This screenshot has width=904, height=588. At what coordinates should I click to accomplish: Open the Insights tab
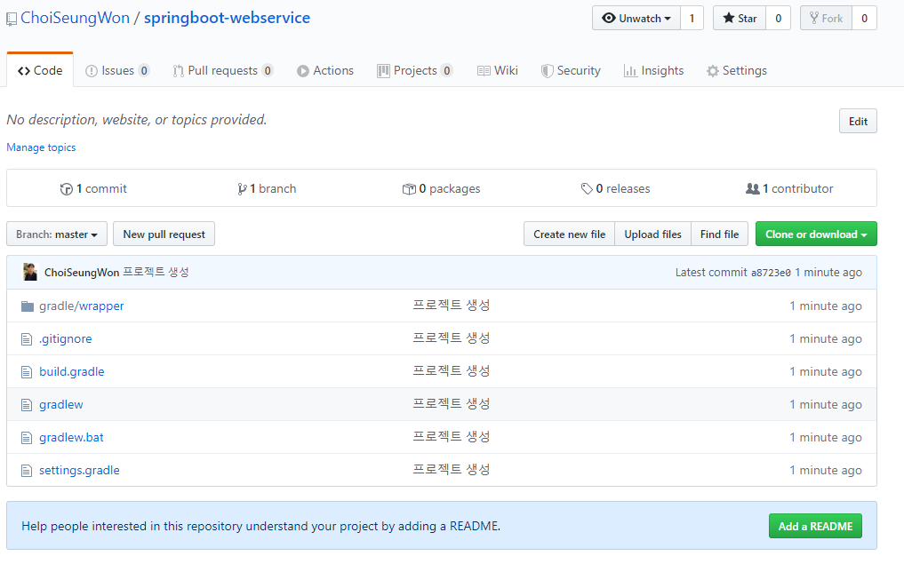tap(654, 70)
